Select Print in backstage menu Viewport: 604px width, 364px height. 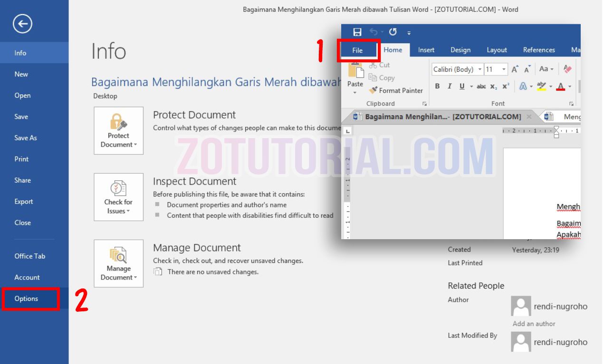point(34,159)
